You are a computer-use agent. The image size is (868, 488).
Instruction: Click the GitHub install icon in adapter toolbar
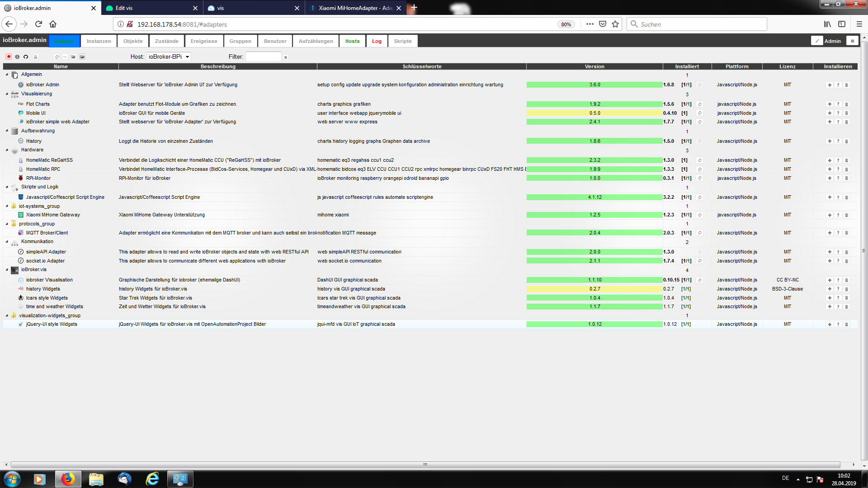pyautogui.click(x=26, y=57)
